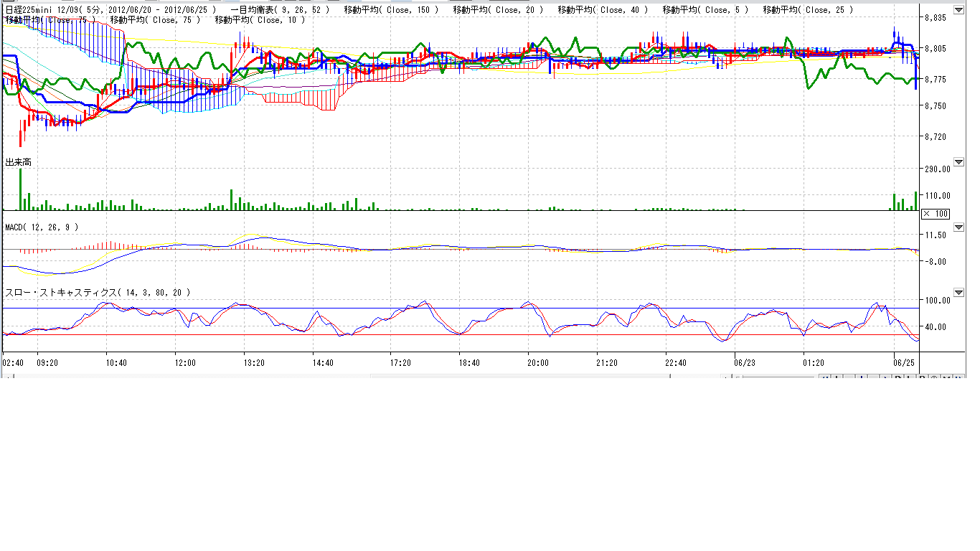Select the 移動平均( Close, 10 ) label

point(260,20)
